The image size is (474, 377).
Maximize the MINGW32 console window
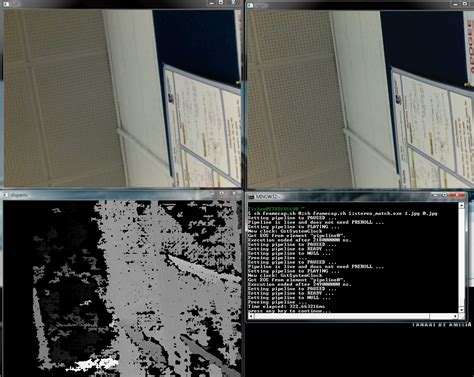tap(444, 195)
